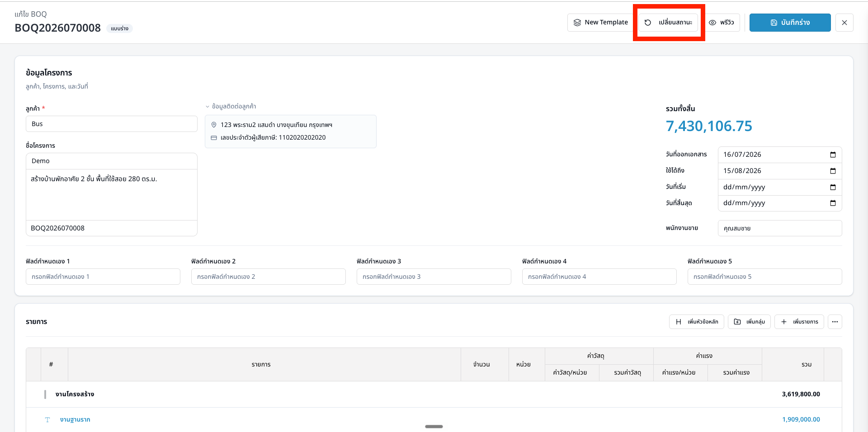This screenshot has width=868, height=432.
Task: Select the งานโครงสร้าง heading row
Action: tap(434, 394)
